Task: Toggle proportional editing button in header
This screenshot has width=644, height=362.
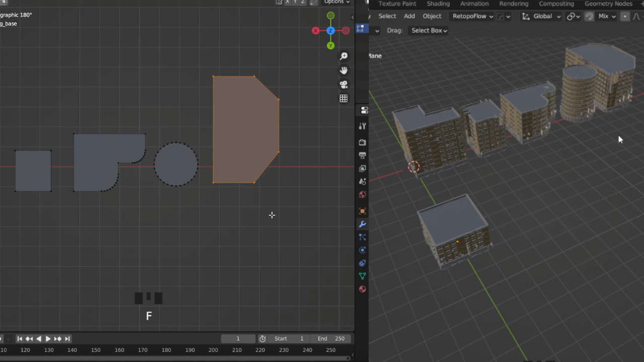Action: coord(625,16)
